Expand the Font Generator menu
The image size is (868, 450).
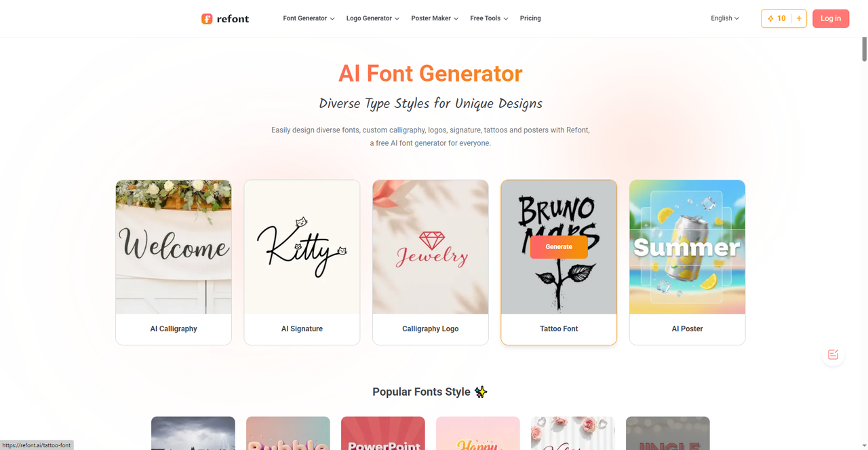pos(309,18)
